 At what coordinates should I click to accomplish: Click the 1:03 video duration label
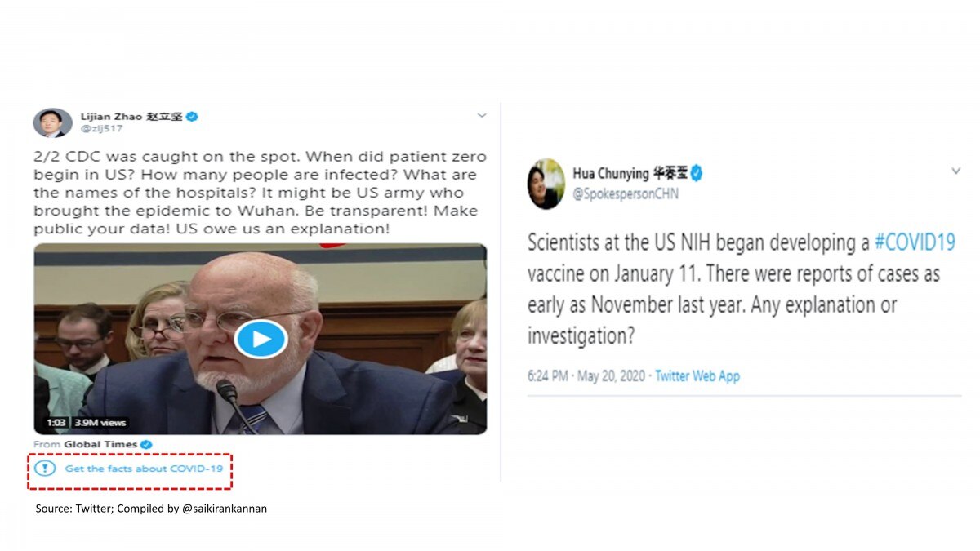pyautogui.click(x=56, y=423)
